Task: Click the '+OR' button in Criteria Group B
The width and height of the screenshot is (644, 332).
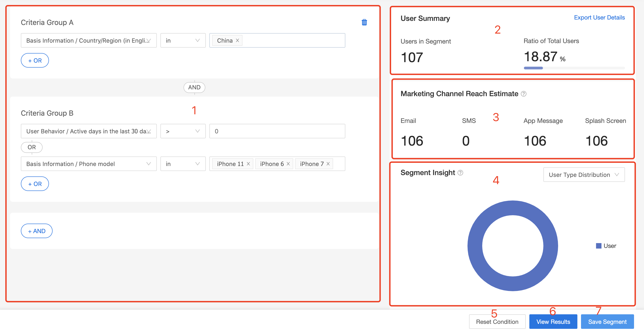Action: click(x=35, y=183)
